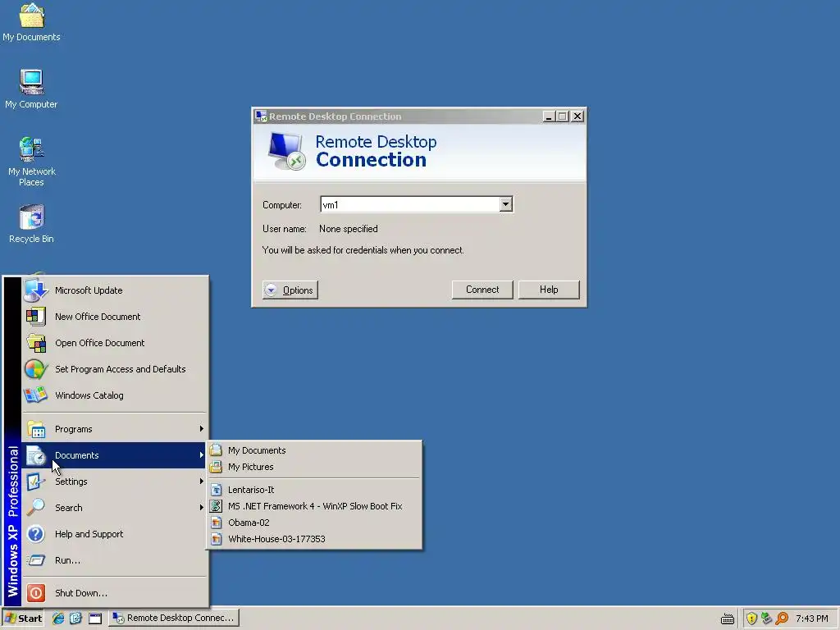Viewport: 840px width, 630px height.
Task: Click the network connection tray icon
Action: coord(767,619)
